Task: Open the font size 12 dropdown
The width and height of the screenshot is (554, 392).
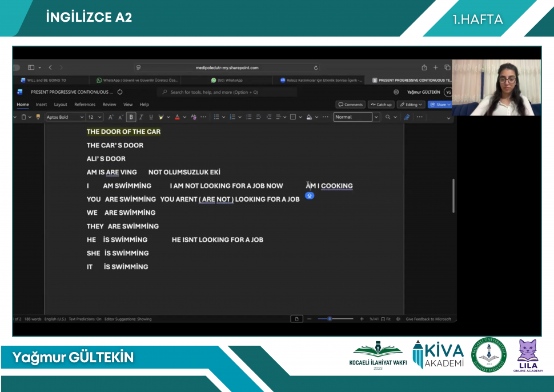Action: [x=94, y=117]
